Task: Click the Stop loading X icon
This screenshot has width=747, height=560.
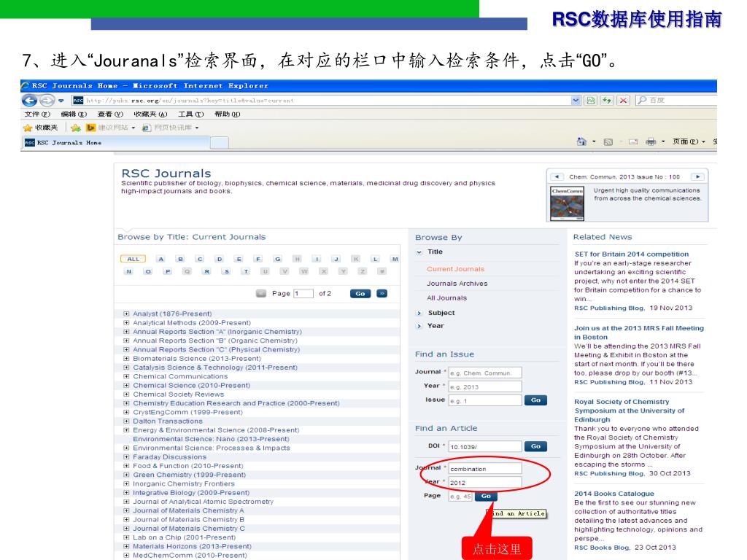Action: (x=623, y=101)
